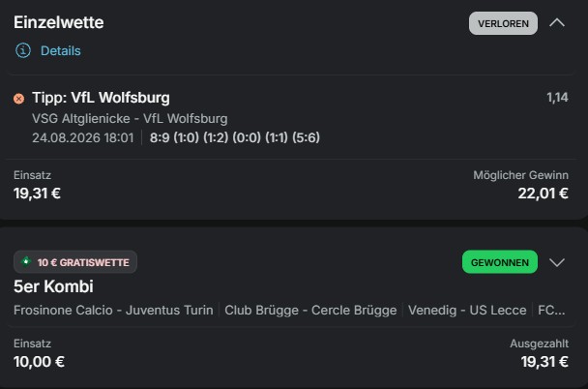Click the orange lost-bet cross icon

18,99
